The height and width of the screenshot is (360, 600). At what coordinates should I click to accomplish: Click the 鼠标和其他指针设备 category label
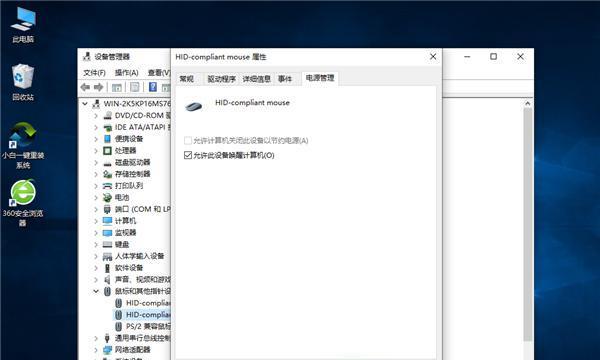(x=143, y=291)
